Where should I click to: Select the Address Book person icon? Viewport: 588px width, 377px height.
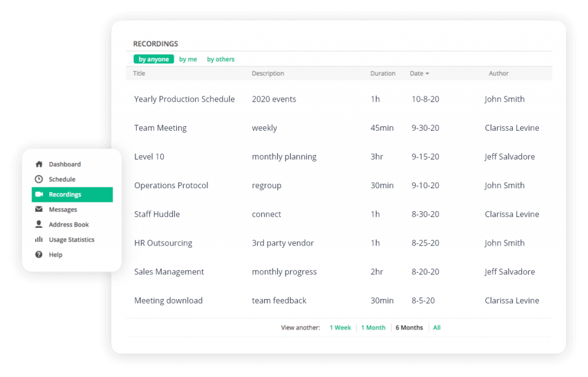(x=39, y=224)
